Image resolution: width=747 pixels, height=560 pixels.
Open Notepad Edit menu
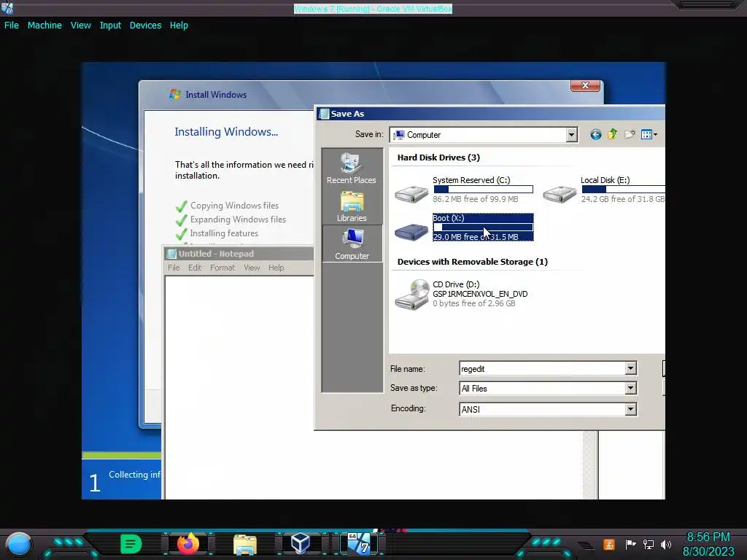coord(194,268)
